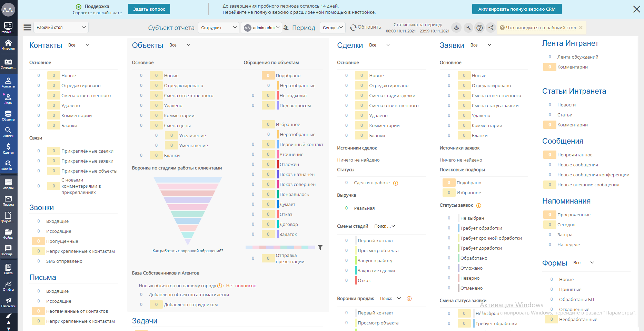
Task: Click the wrench settings icon in toolbar
Action: coord(468,28)
